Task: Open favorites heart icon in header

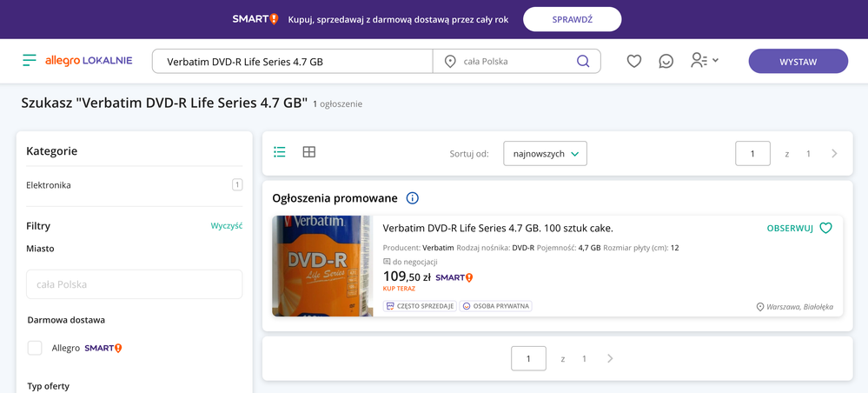Action: [633, 61]
